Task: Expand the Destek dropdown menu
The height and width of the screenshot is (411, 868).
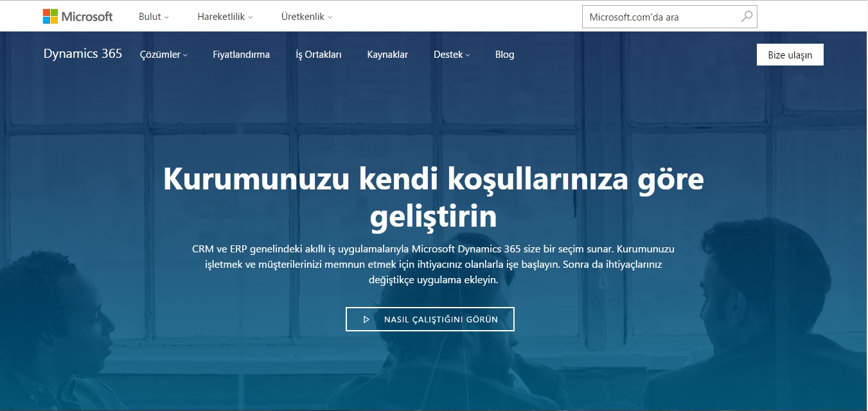Action: pos(452,55)
